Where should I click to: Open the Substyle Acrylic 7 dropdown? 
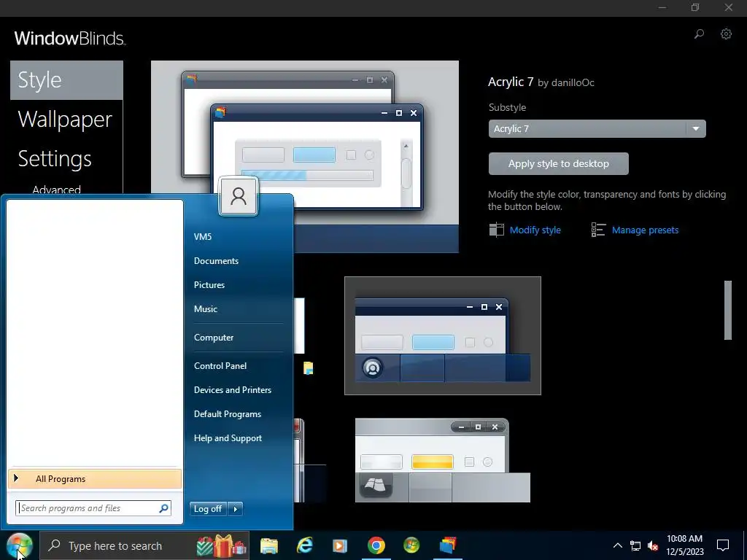pos(597,128)
